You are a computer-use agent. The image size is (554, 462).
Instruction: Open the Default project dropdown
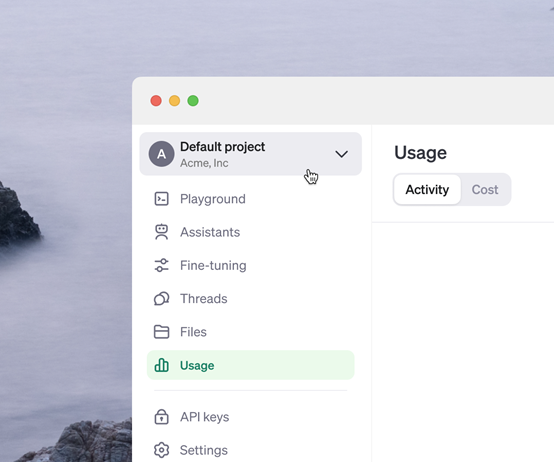point(251,154)
